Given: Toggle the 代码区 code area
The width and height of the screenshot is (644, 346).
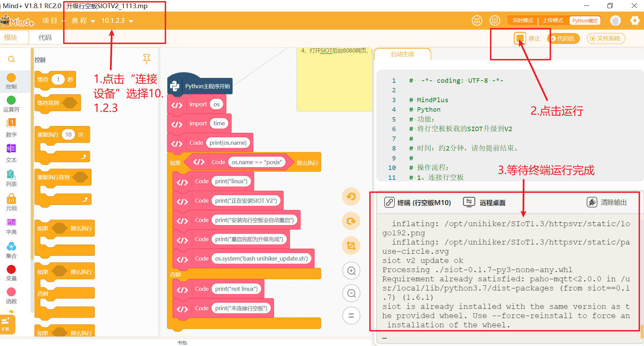Looking at the screenshot, I should [x=563, y=38].
